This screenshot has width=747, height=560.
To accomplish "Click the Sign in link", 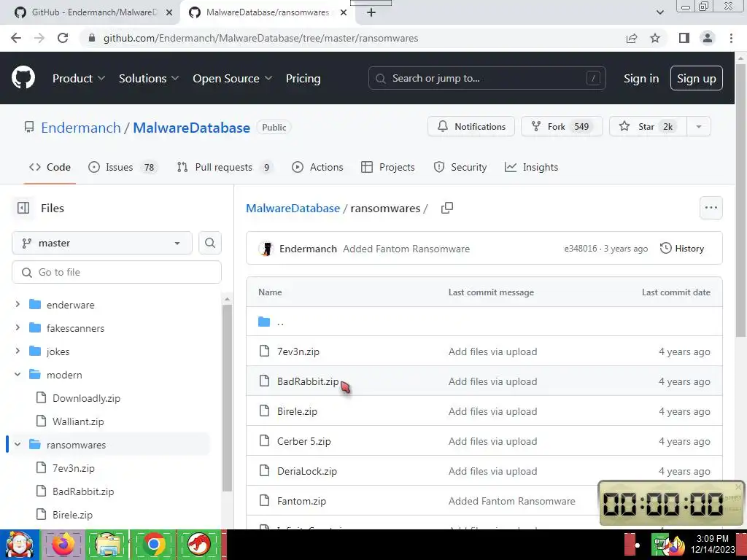I will pyautogui.click(x=641, y=79).
